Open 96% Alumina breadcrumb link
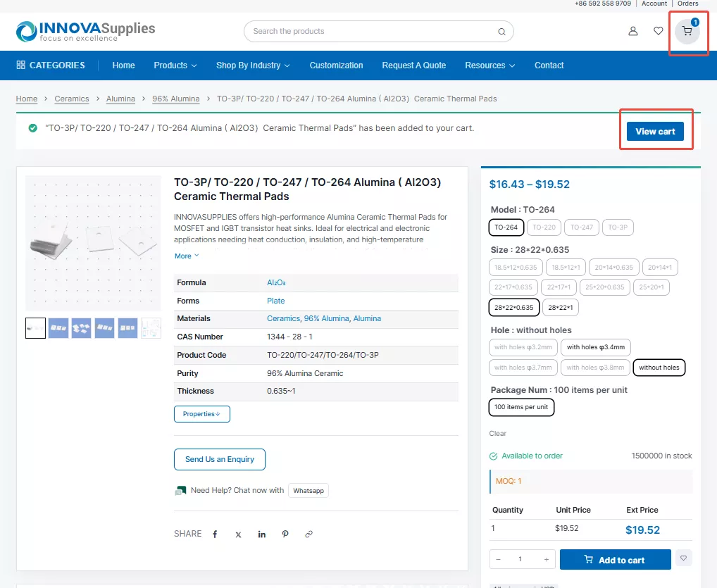Viewport: 717px width, 588px height. tap(176, 99)
